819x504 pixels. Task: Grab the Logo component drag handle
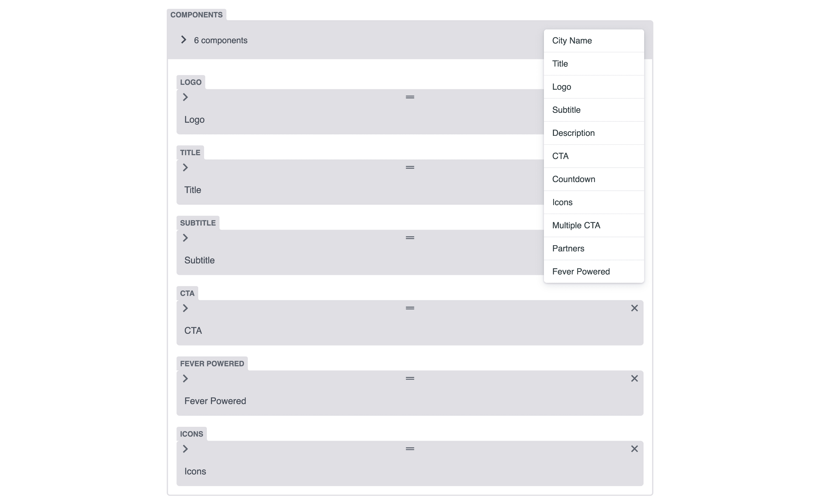click(x=410, y=97)
